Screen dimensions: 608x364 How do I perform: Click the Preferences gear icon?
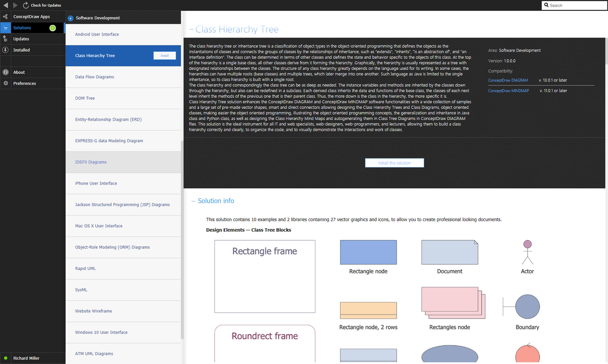click(5, 83)
